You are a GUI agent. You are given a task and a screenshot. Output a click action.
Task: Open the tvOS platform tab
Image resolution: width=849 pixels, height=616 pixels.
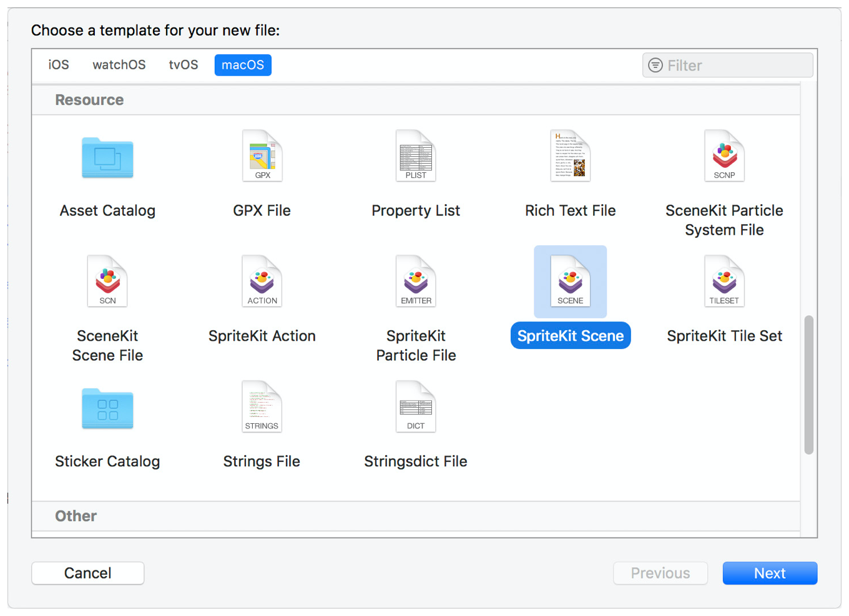click(x=184, y=65)
